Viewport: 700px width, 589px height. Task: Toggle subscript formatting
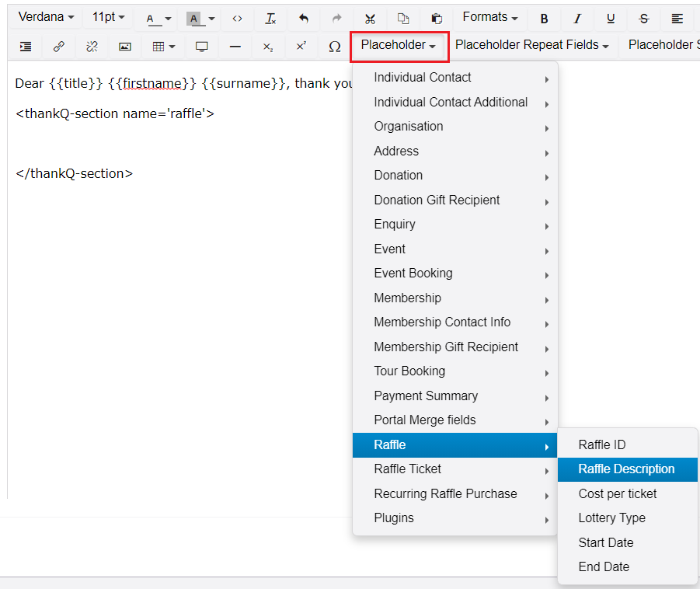(x=268, y=47)
